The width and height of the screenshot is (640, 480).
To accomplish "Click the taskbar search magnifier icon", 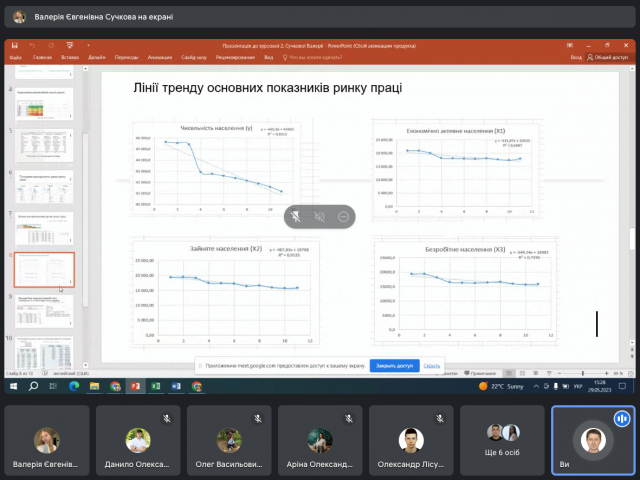I will click(32, 385).
